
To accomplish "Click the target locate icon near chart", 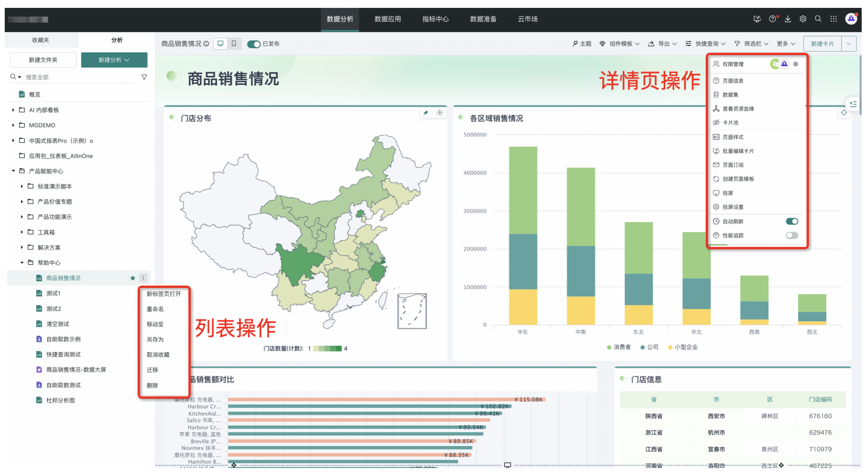I will point(844,113).
